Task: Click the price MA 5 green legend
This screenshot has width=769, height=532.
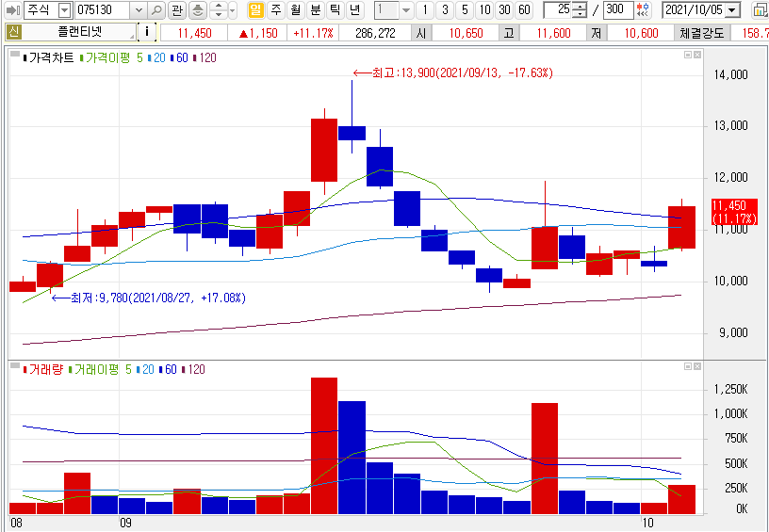Action: coord(139,57)
